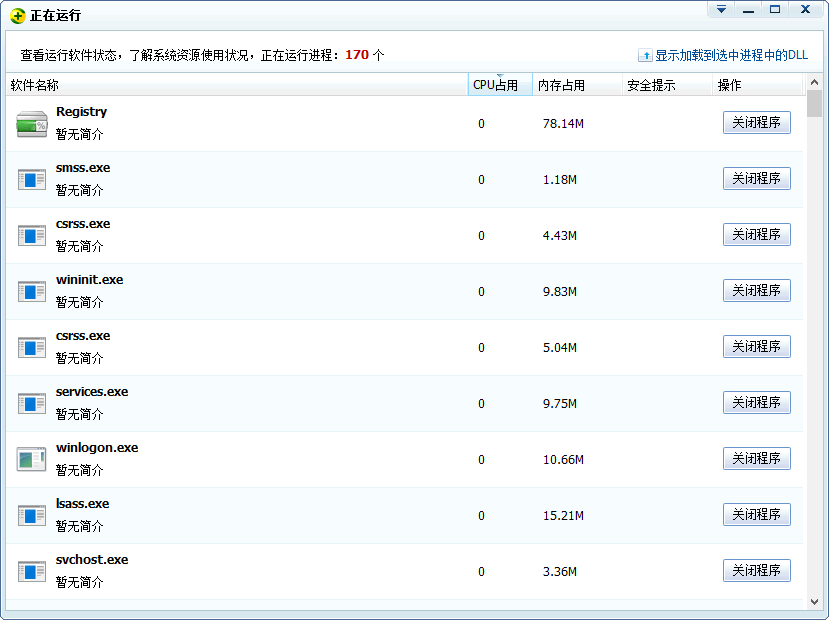Close the smss.exe program
The height and width of the screenshot is (620, 829).
click(757, 179)
